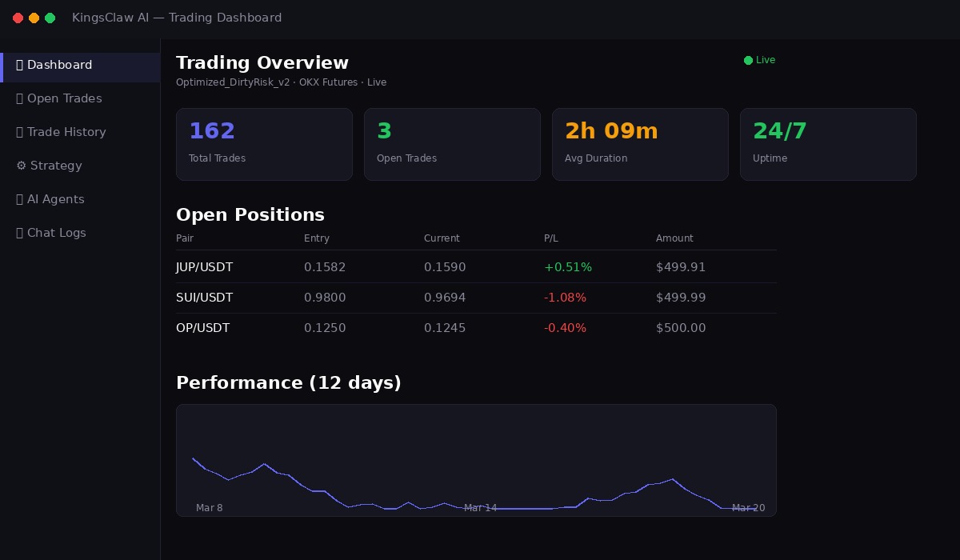
Task: Switch to the Trade History section
Action: [x=68, y=132]
